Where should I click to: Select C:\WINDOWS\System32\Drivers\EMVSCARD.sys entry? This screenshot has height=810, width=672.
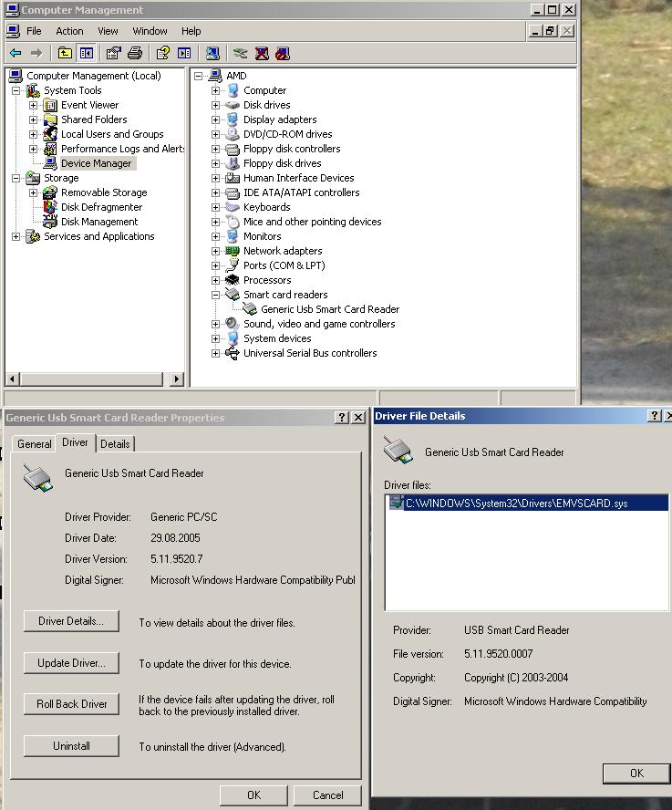(527, 503)
